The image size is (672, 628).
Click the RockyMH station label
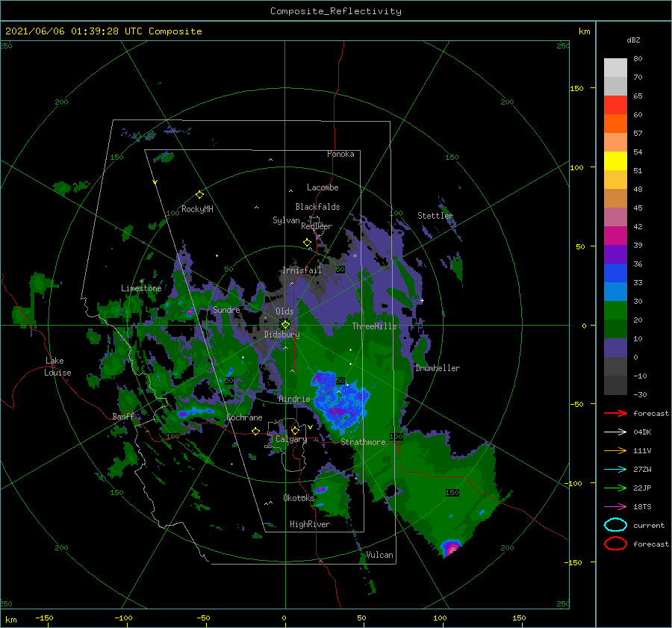click(197, 209)
